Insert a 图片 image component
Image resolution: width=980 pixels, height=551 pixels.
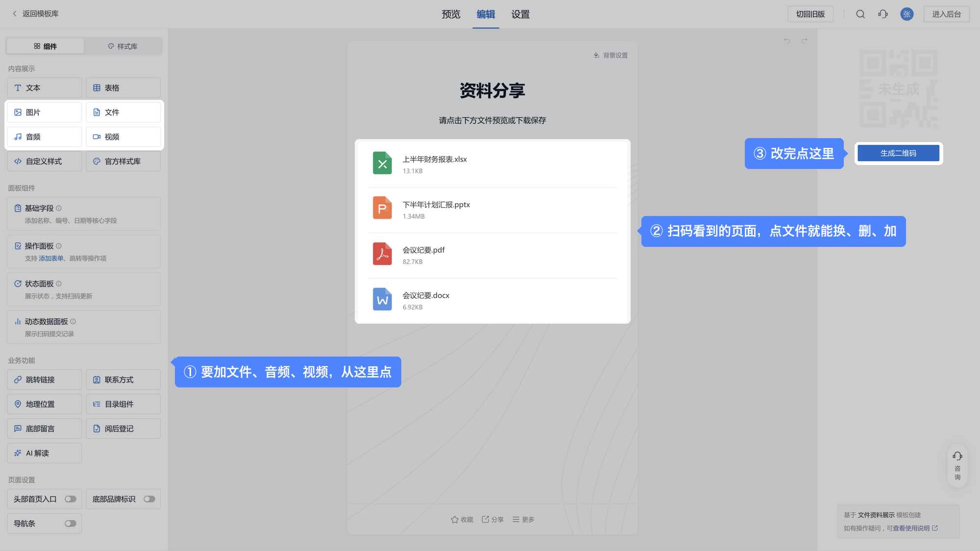(x=44, y=112)
